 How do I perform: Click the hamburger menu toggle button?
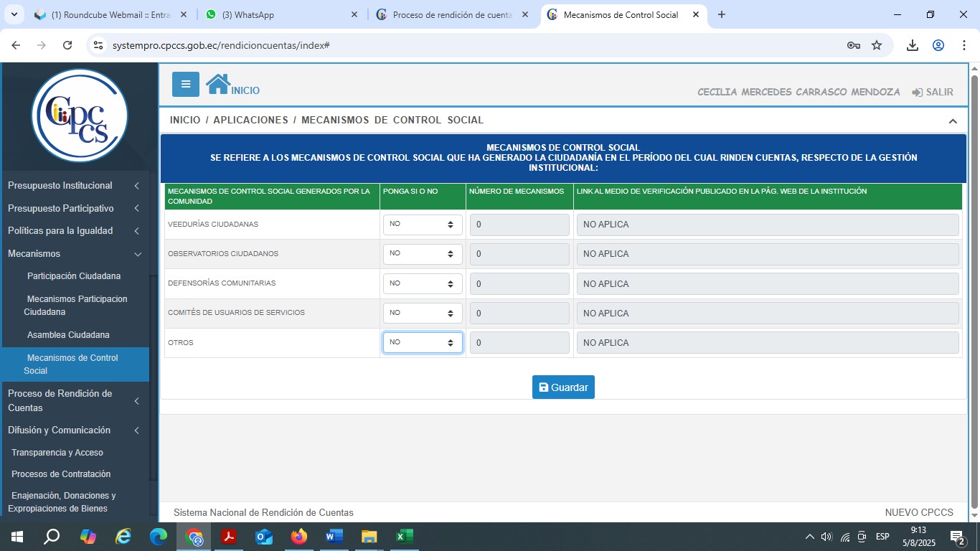coord(185,84)
